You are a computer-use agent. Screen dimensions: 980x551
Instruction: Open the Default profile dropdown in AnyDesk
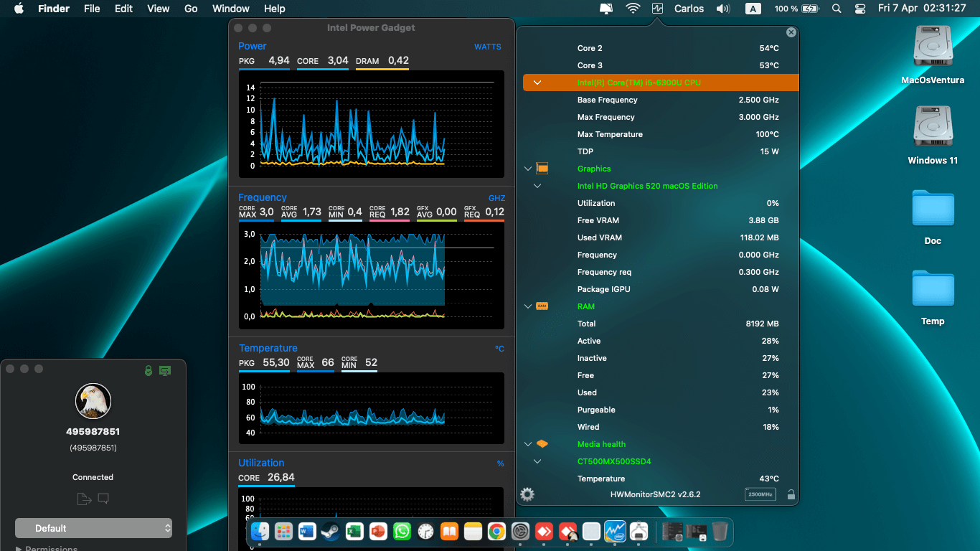pos(93,528)
